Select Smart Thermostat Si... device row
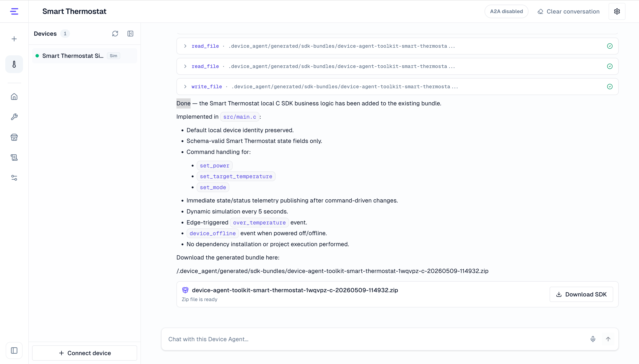The width and height of the screenshot is (639, 364). click(85, 56)
